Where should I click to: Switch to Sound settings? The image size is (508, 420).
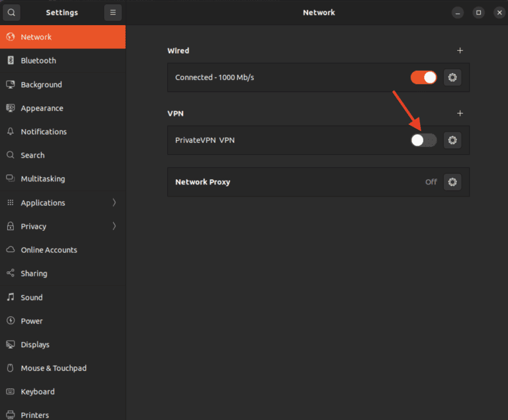point(31,298)
